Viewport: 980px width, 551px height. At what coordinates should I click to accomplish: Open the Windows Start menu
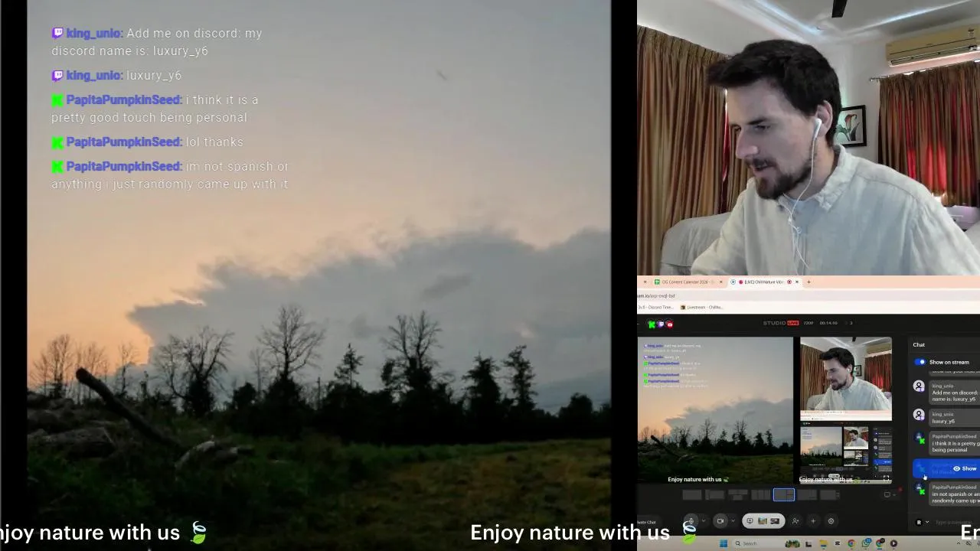724,543
